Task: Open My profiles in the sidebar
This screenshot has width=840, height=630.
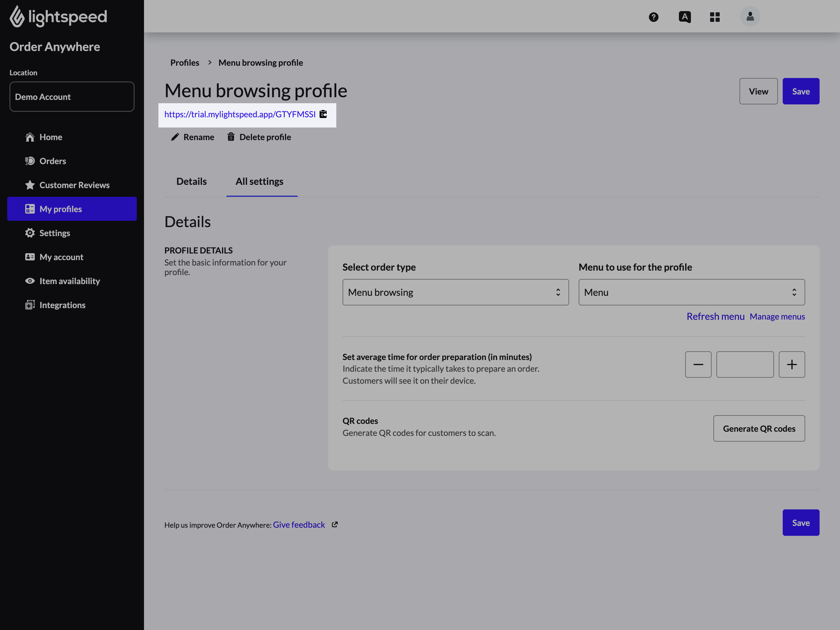Action: [x=72, y=209]
